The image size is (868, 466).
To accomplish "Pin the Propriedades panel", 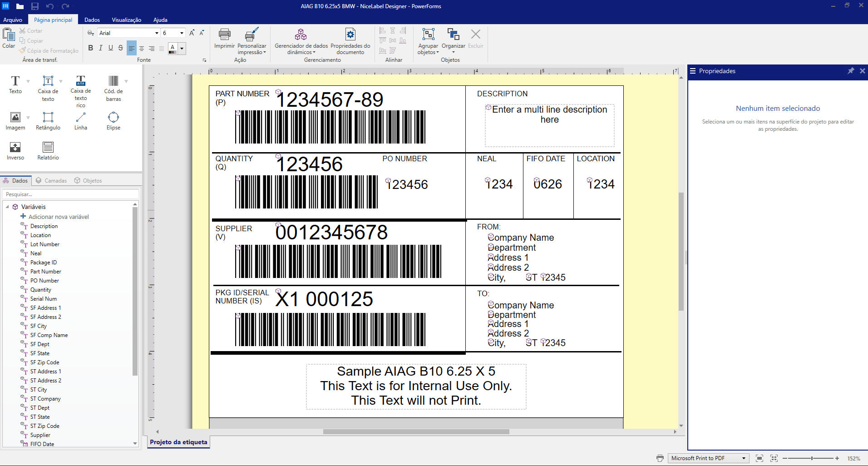I will (851, 71).
